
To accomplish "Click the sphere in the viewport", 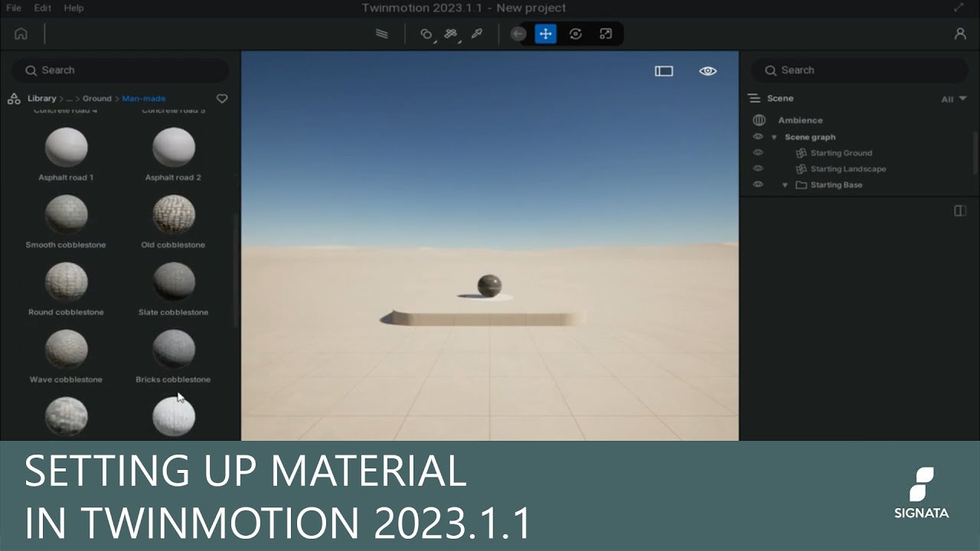I will (x=489, y=286).
